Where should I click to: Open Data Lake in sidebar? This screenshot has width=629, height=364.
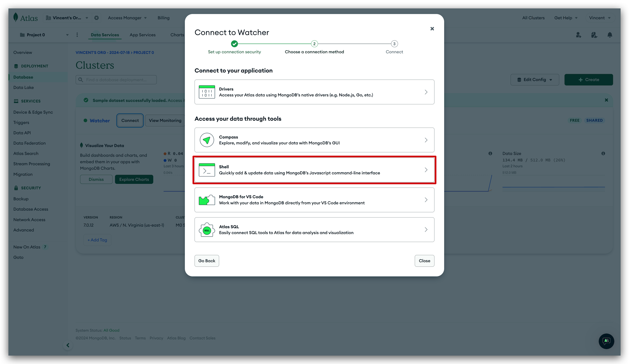(23, 87)
